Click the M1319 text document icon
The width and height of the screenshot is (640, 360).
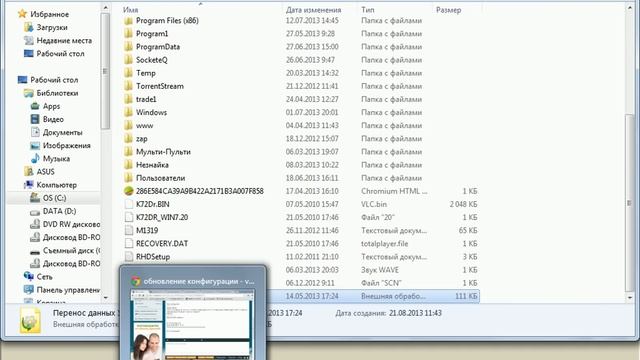click(x=129, y=230)
